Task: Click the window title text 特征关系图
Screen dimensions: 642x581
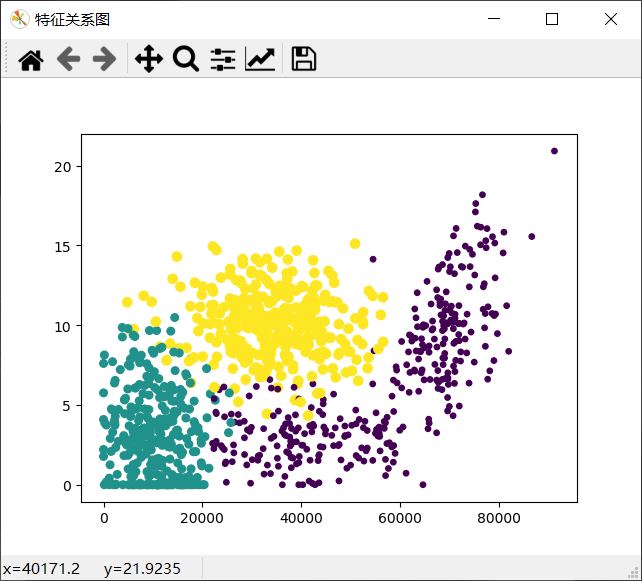Action: (x=72, y=19)
